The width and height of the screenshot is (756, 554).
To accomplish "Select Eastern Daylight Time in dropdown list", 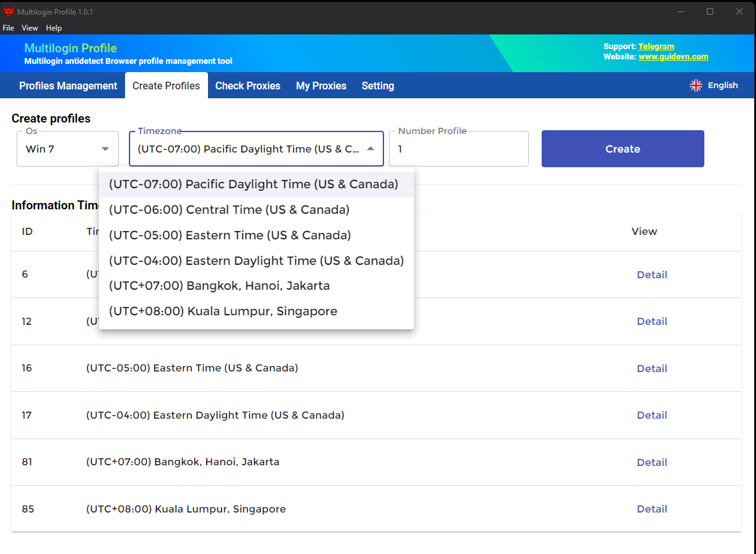I will click(256, 261).
